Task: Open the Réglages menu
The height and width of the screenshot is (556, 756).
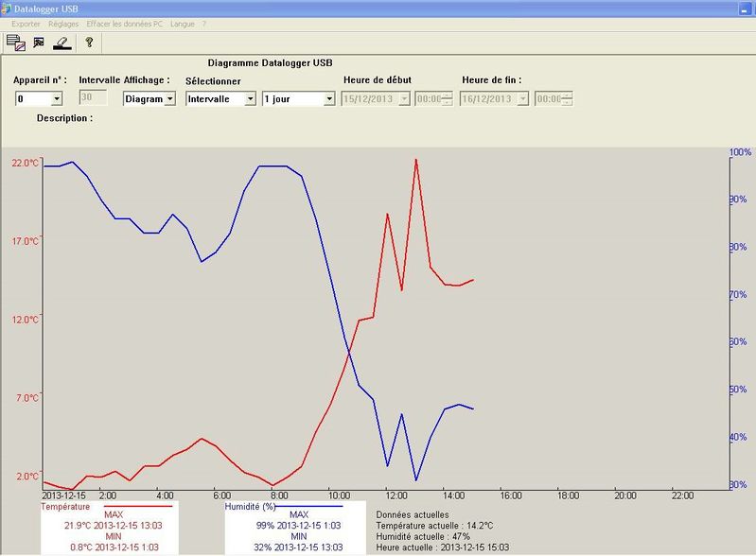Action: coord(63,24)
